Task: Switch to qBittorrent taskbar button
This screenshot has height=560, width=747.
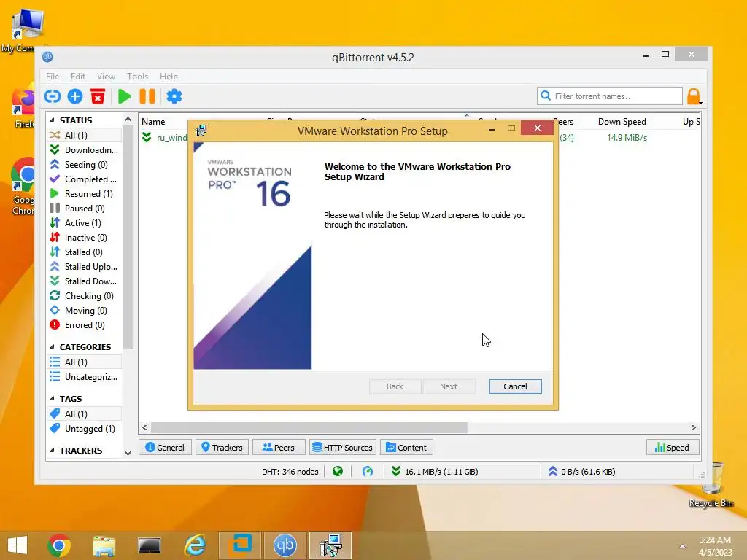Action: (285, 545)
